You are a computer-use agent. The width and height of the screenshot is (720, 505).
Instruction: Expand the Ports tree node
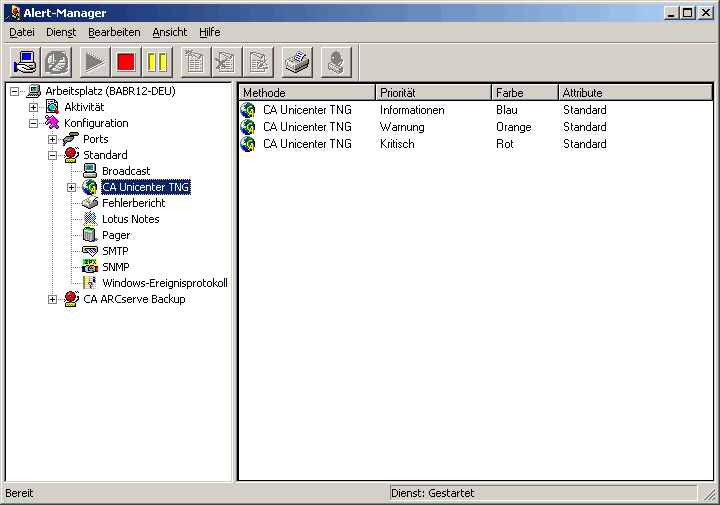tap(53, 139)
